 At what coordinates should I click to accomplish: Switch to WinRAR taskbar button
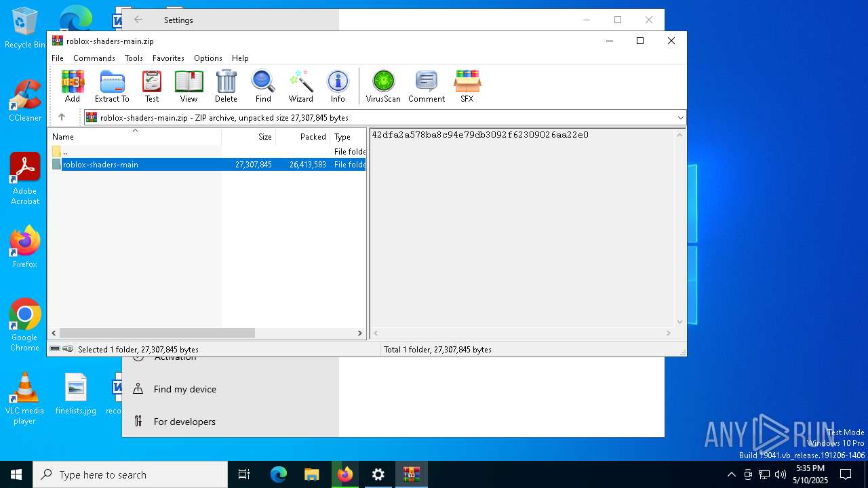(412, 474)
